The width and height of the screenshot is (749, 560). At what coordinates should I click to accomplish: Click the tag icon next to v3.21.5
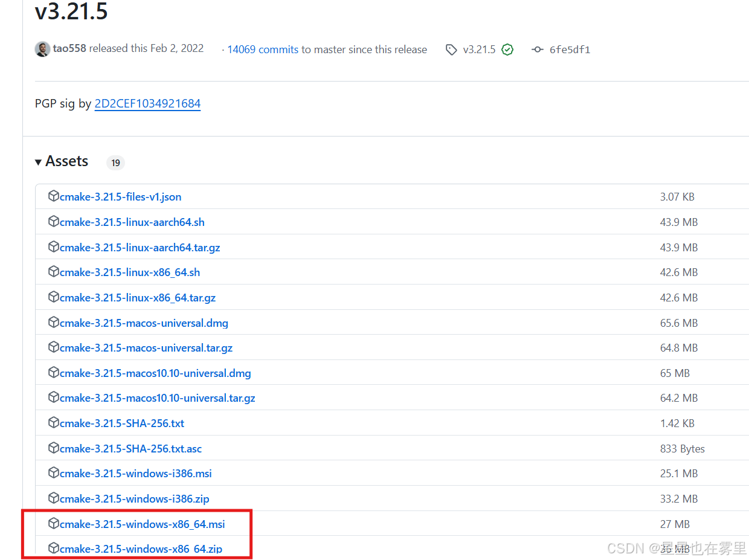(x=451, y=50)
